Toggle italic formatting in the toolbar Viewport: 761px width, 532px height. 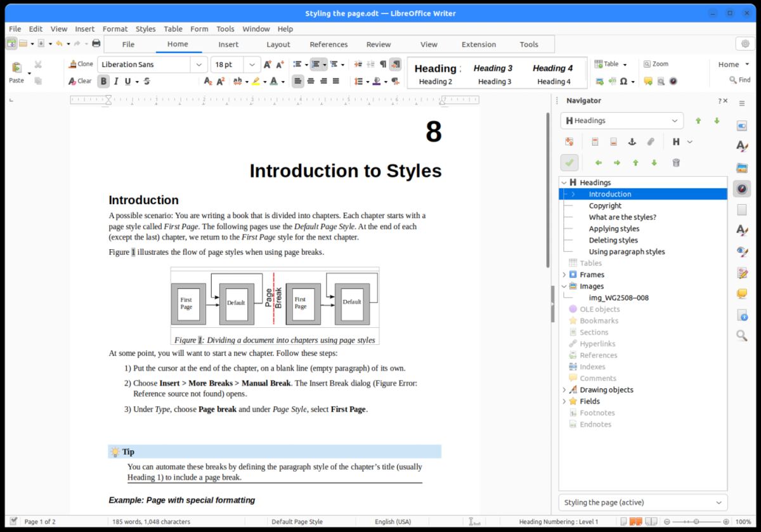pyautogui.click(x=116, y=81)
